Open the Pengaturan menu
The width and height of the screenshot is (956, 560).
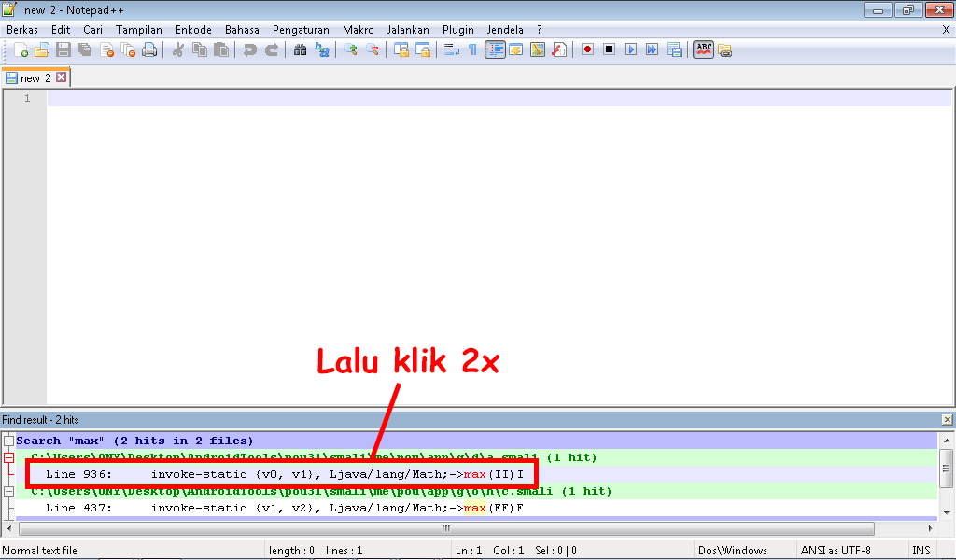coord(301,30)
